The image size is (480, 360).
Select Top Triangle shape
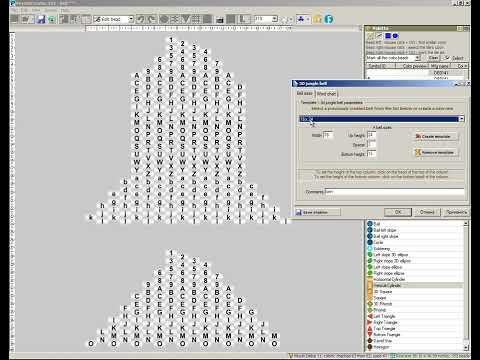tap(414, 329)
